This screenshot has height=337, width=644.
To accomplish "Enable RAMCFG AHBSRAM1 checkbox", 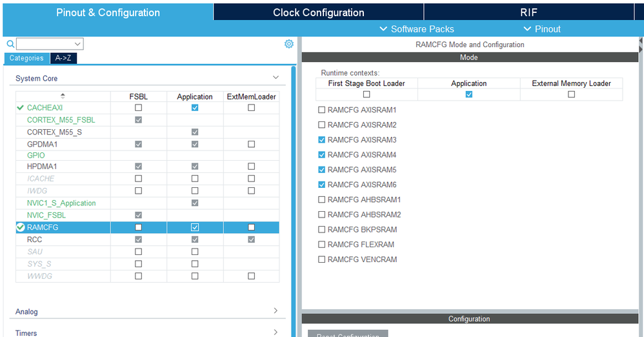I will [x=321, y=199].
